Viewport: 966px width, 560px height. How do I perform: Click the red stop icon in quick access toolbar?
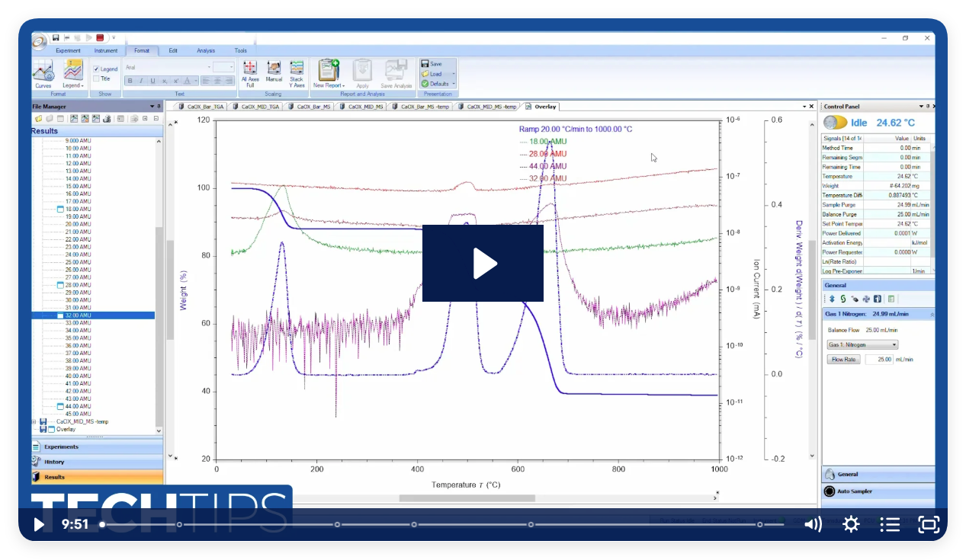(x=100, y=37)
